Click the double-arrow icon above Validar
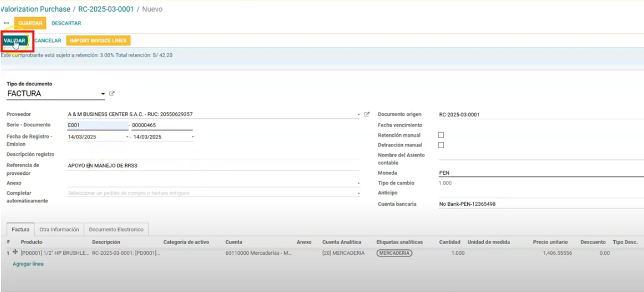644x292 pixels. [x=6, y=23]
